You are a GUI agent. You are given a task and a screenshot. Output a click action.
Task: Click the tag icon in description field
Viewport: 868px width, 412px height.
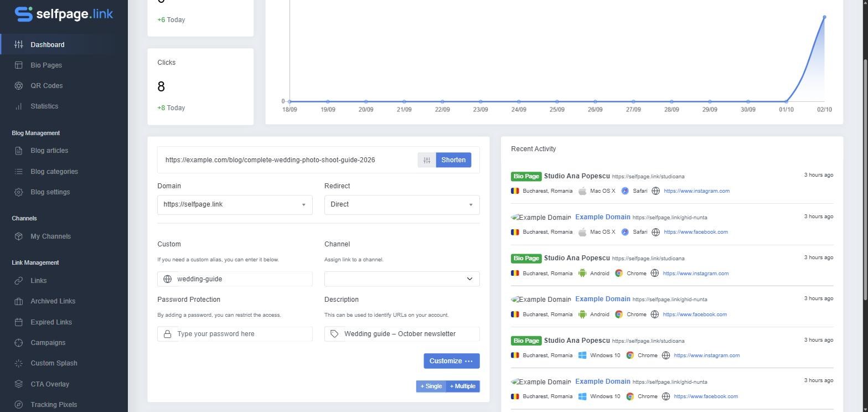(334, 334)
